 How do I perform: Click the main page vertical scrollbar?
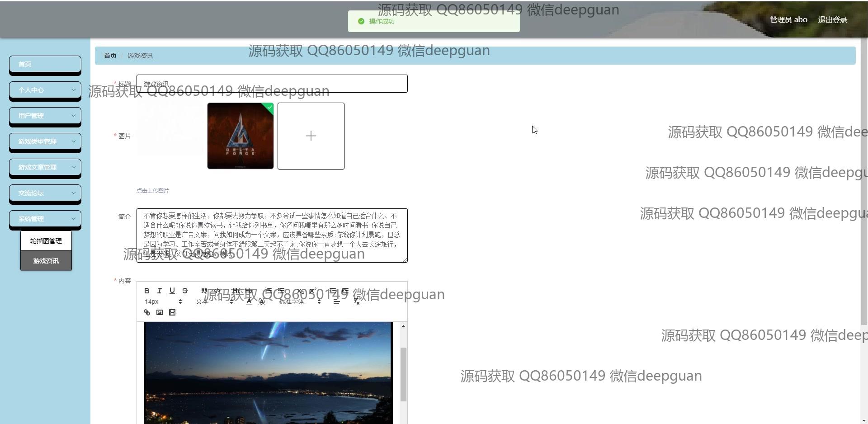(x=864, y=181)
